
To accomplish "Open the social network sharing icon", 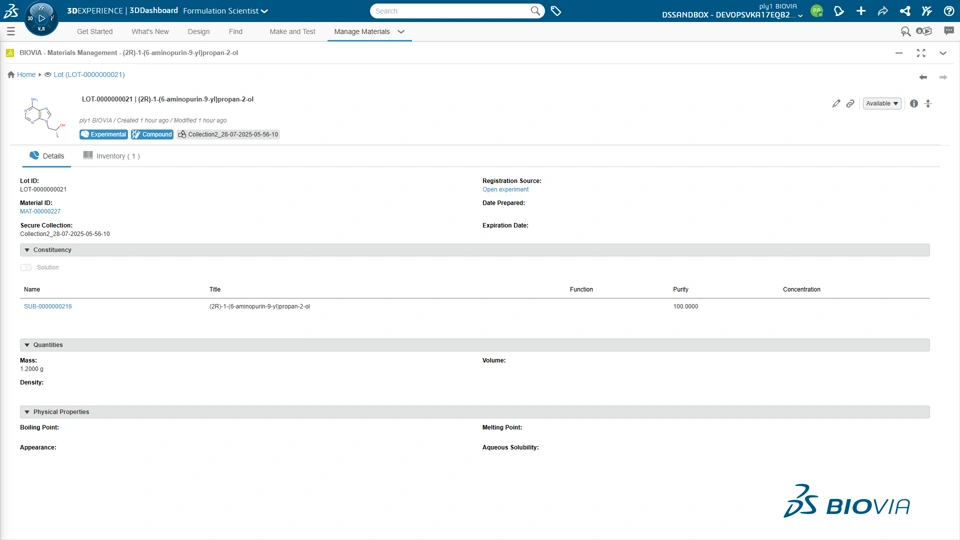I will click(x=905, y=10).
